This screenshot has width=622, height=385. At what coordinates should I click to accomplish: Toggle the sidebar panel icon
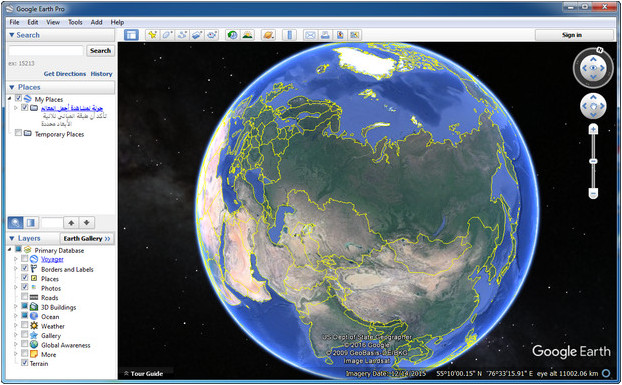(131, 35)
